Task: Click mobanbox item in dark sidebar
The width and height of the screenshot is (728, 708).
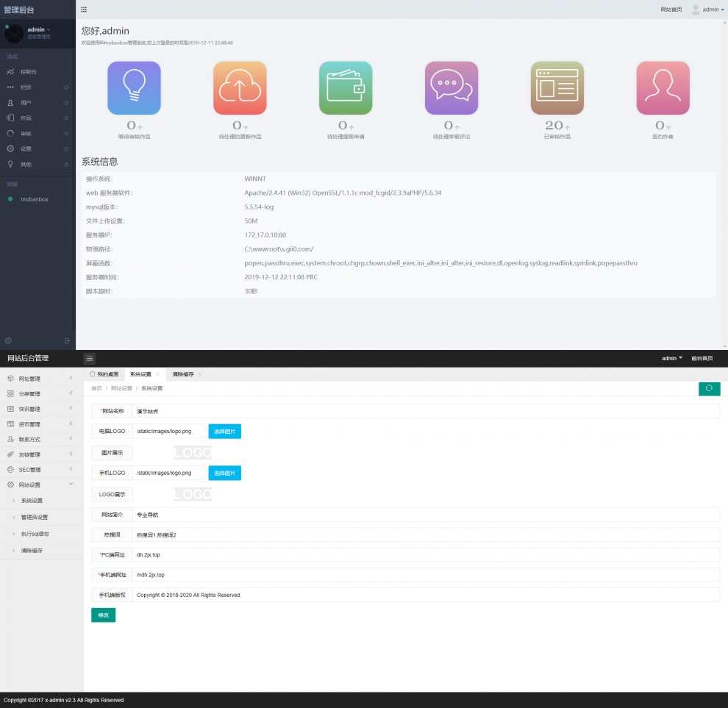Action: point(35,199)
